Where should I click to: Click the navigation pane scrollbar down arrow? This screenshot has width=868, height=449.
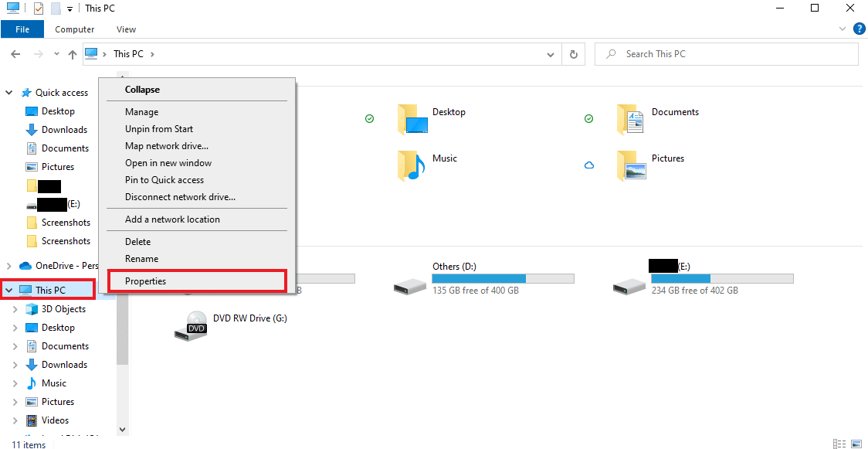[122, 429]
